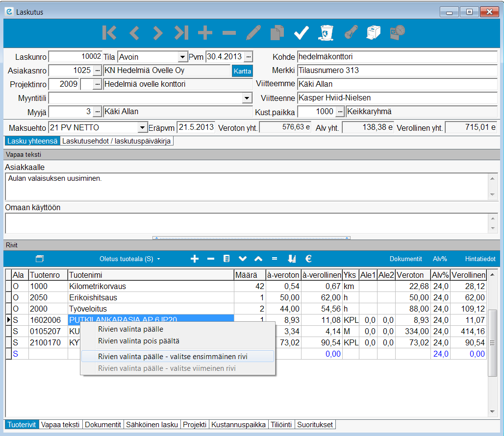Image resolution: width=504 pixels, height=436 pixels.
Task: Move row down with chevron icon
Action: [x=243, y=259]
